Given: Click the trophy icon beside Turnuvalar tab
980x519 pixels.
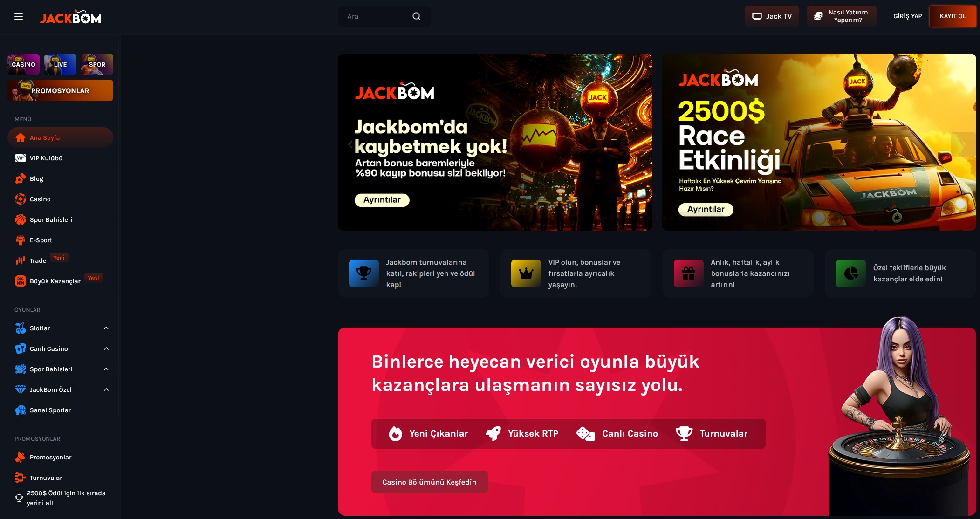Looking at the screenshot, I should pos(684,434).
